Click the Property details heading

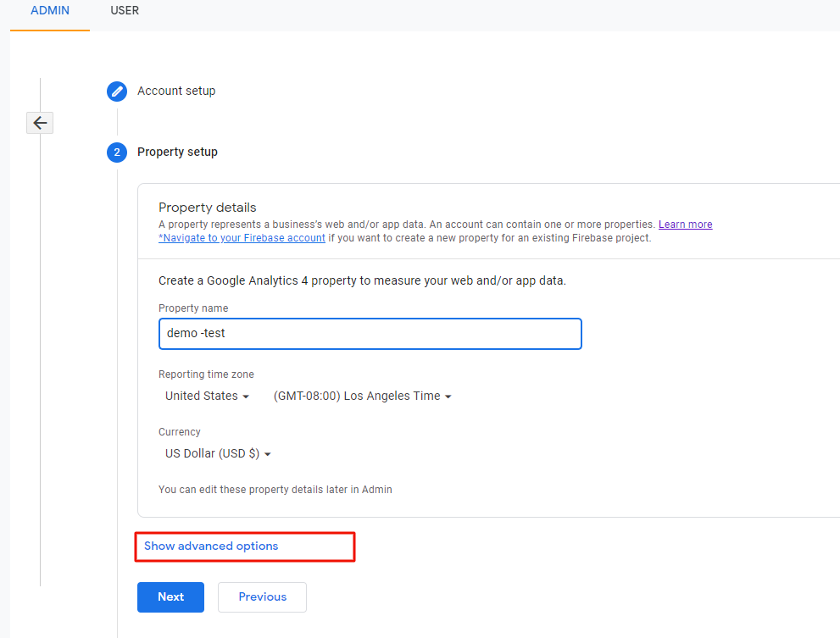pos(208,208)
